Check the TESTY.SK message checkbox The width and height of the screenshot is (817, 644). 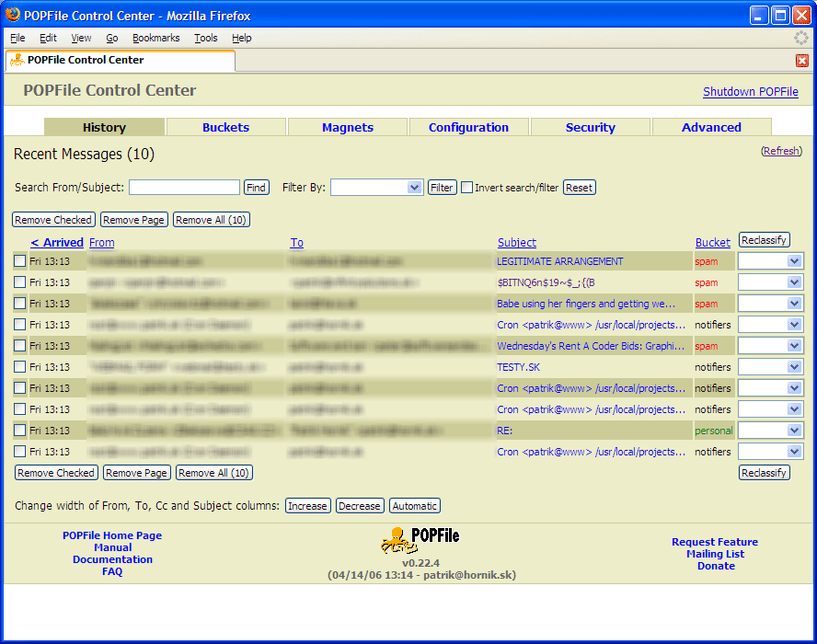20,366
